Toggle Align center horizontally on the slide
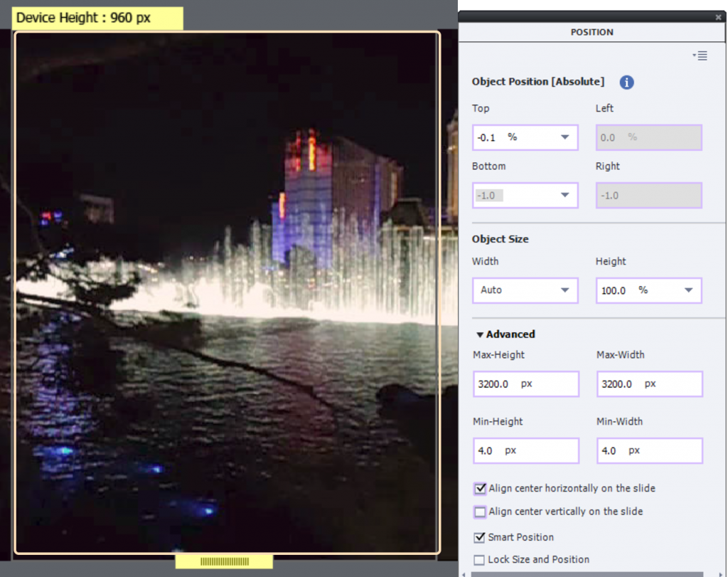Viewport: 728px width, 577px height. point(481,489)
